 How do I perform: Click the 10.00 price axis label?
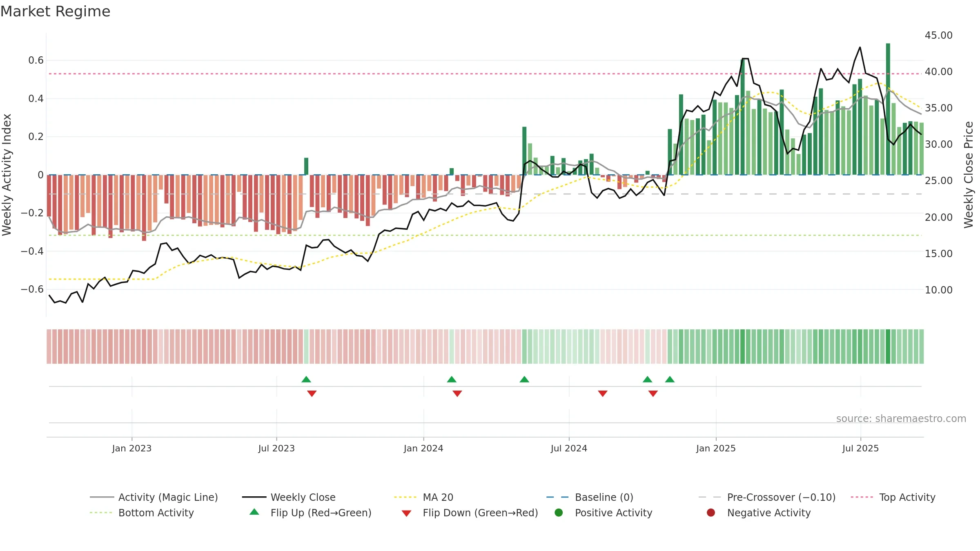(939, 290)
